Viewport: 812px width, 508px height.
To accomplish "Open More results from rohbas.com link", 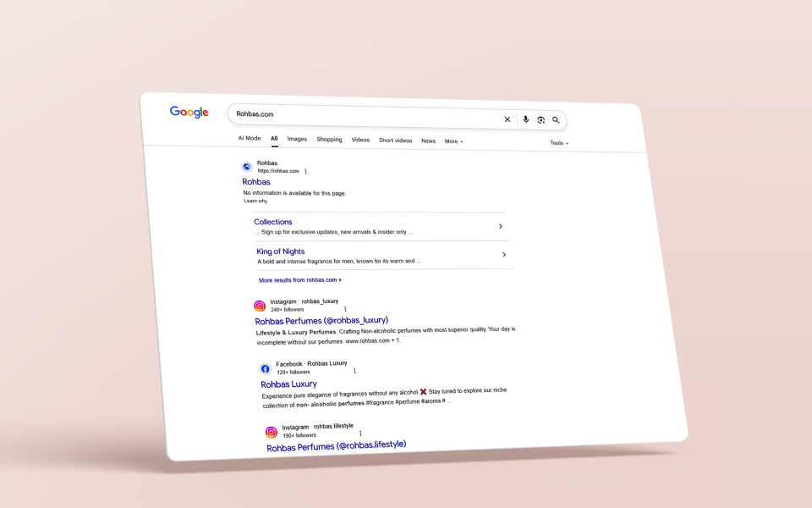I will pos(299,280).
